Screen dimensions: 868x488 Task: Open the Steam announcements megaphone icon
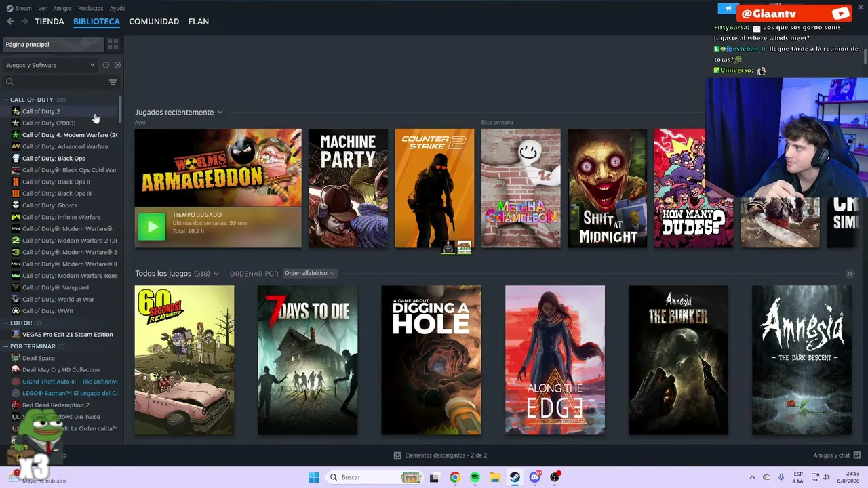tap(728, 9)
